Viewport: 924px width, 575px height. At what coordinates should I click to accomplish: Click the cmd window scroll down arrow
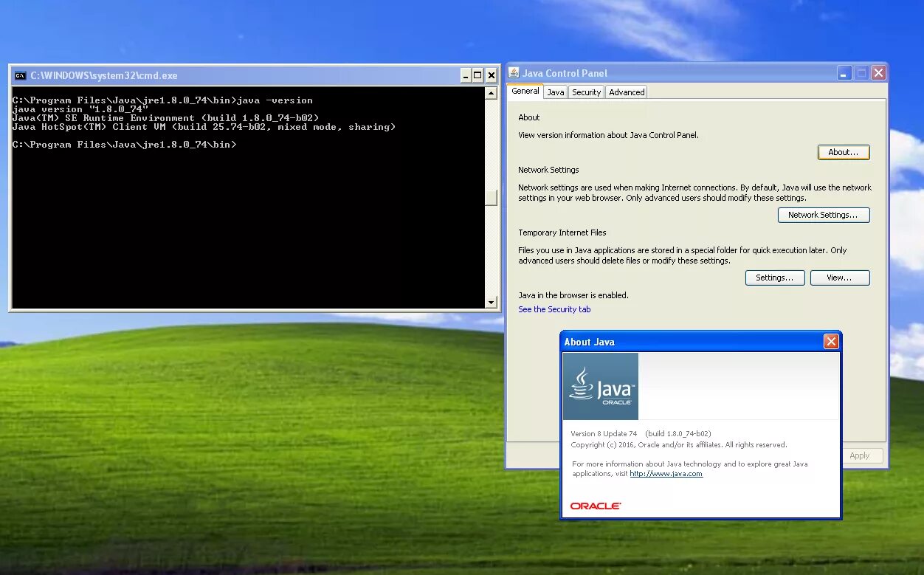coord(491,302)
